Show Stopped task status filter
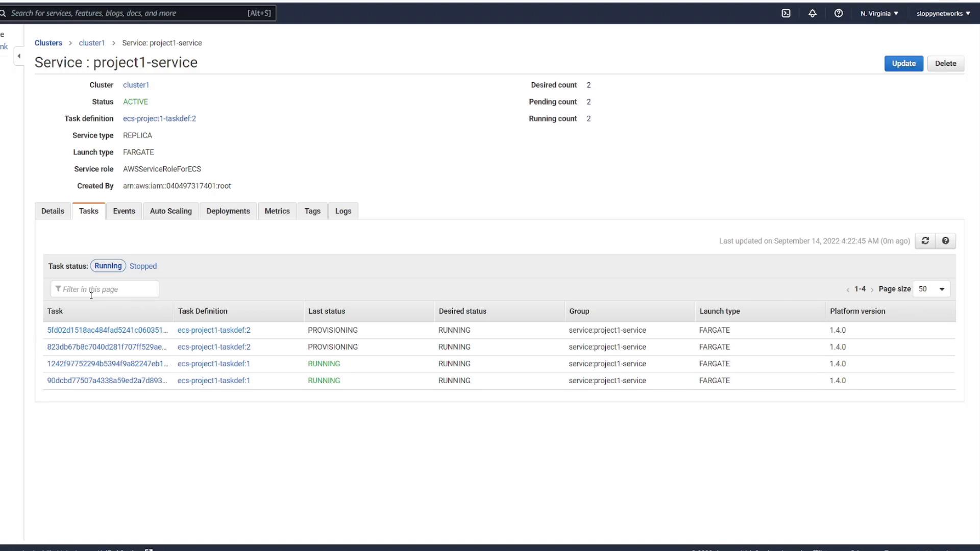 click(143, 266)
